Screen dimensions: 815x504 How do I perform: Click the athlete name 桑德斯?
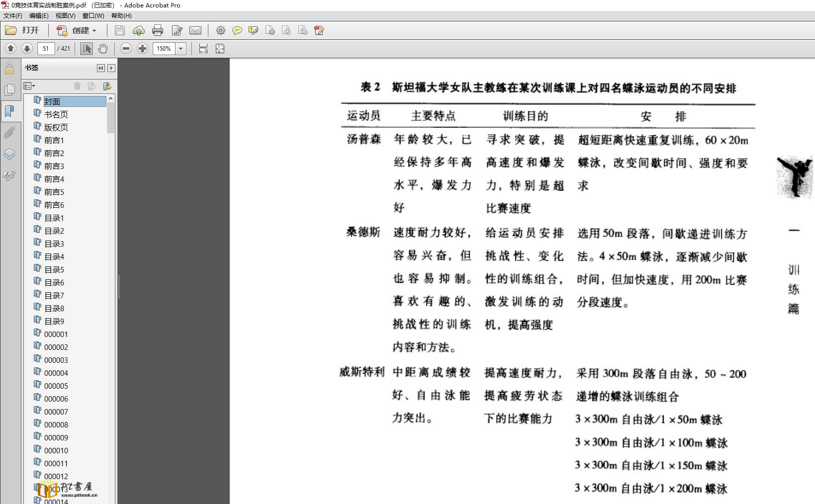[363, 232]
